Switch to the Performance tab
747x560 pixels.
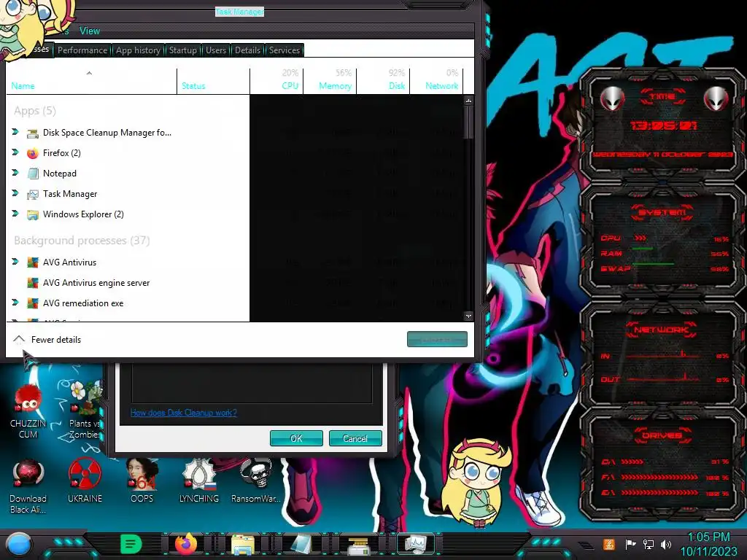(82, 50)
